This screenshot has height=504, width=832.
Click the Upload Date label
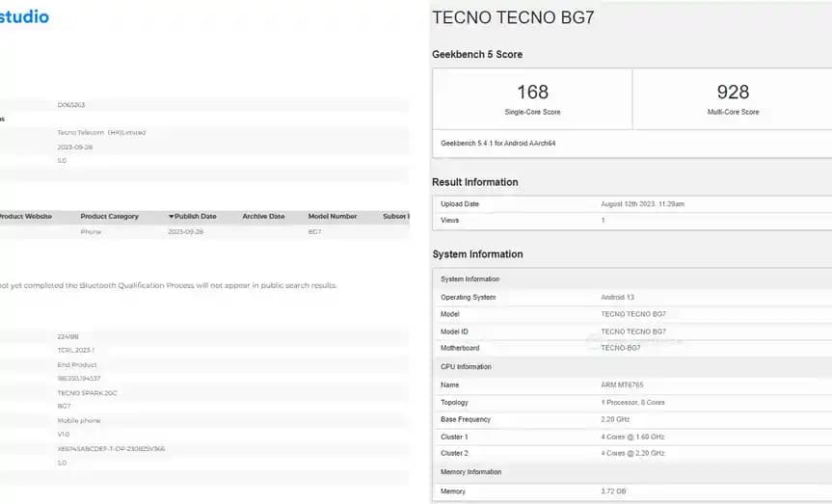point(460,204)
